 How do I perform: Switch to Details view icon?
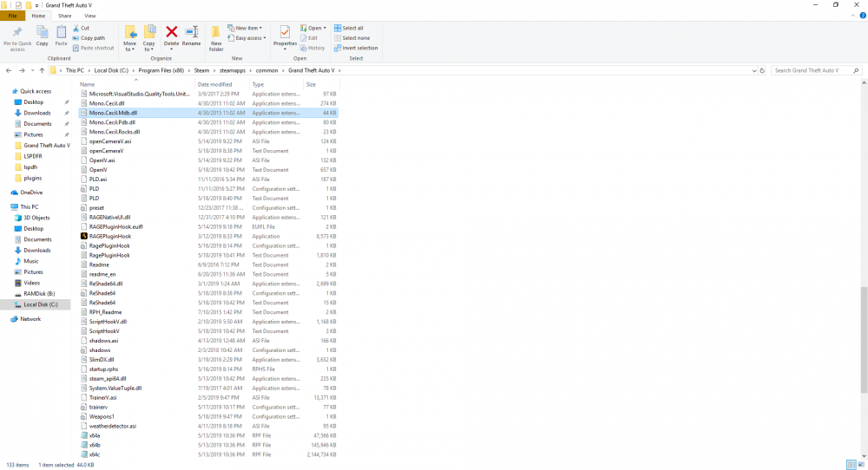[852, 465]
